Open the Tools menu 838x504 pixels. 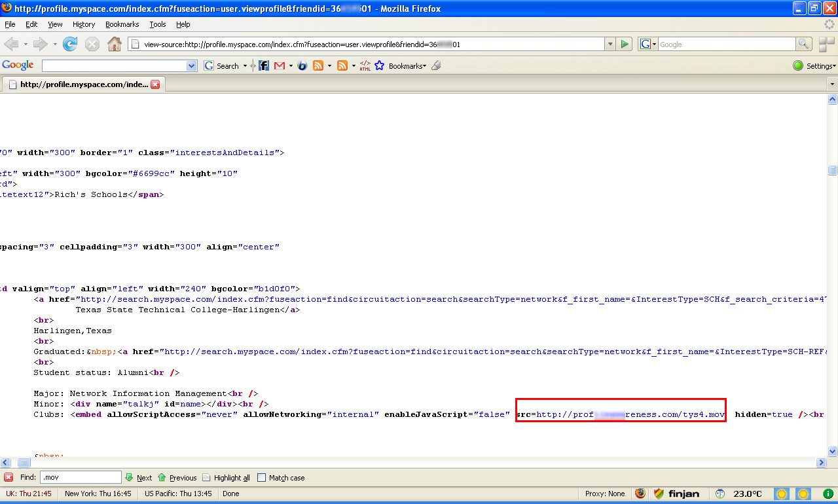pos(158,24)
